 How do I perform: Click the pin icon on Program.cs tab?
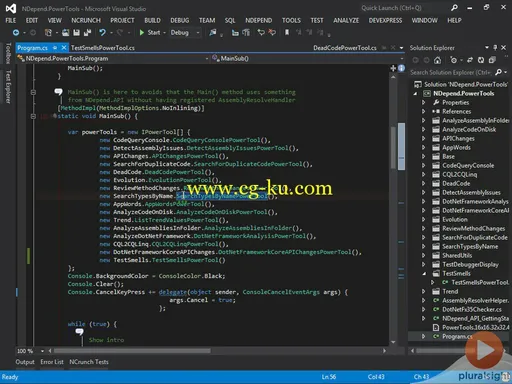click(55, 48)
